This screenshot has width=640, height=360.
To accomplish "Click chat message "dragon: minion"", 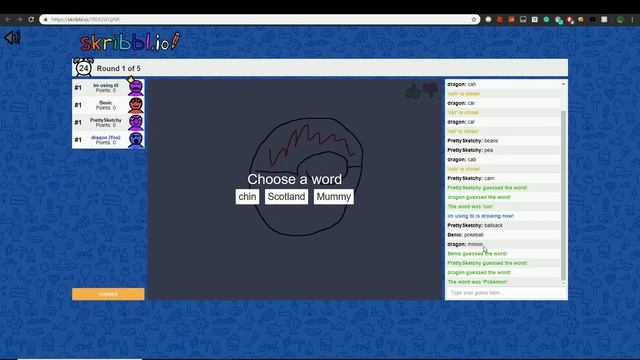I will tap(465, 244).
